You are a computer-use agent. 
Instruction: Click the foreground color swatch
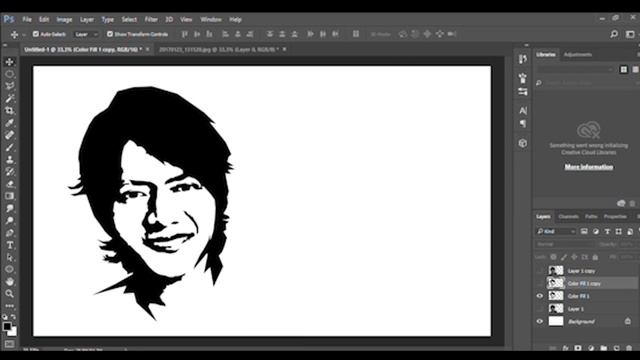point(7,326)
